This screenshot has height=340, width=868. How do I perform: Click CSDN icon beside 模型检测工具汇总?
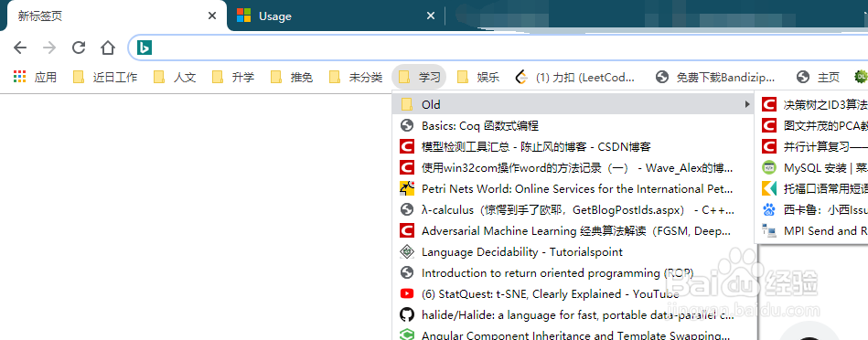[407, 146]
